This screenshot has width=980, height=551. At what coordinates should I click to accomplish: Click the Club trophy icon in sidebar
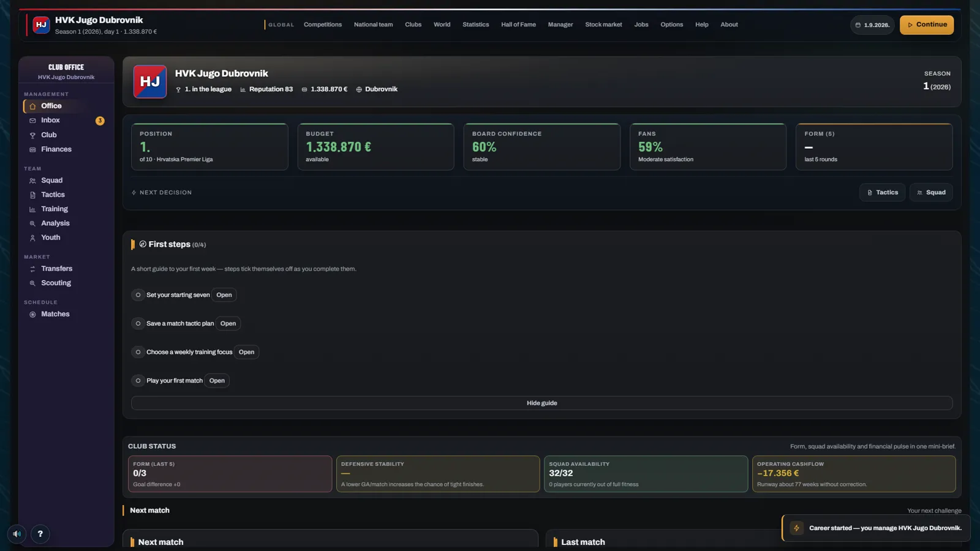32,135
